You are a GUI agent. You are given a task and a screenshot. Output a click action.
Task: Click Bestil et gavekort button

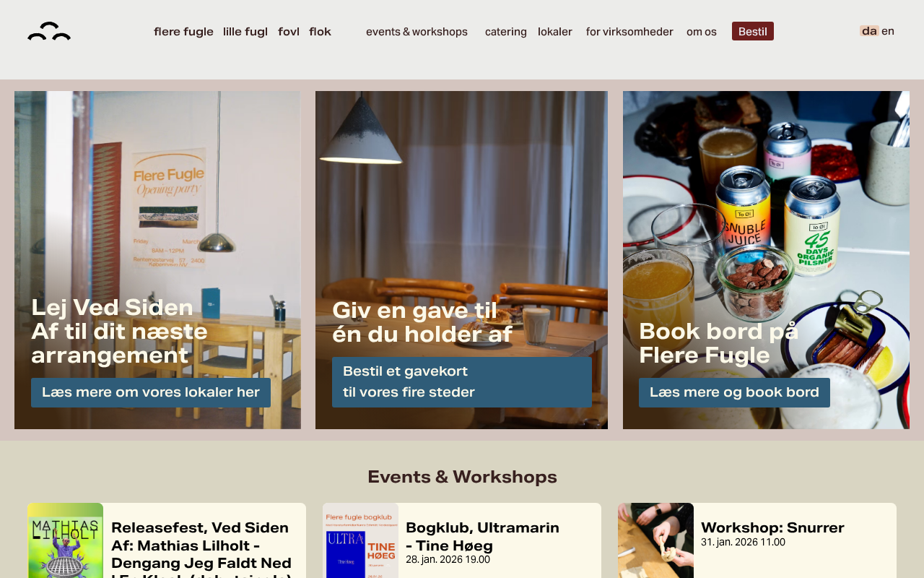tap(462, 382)
